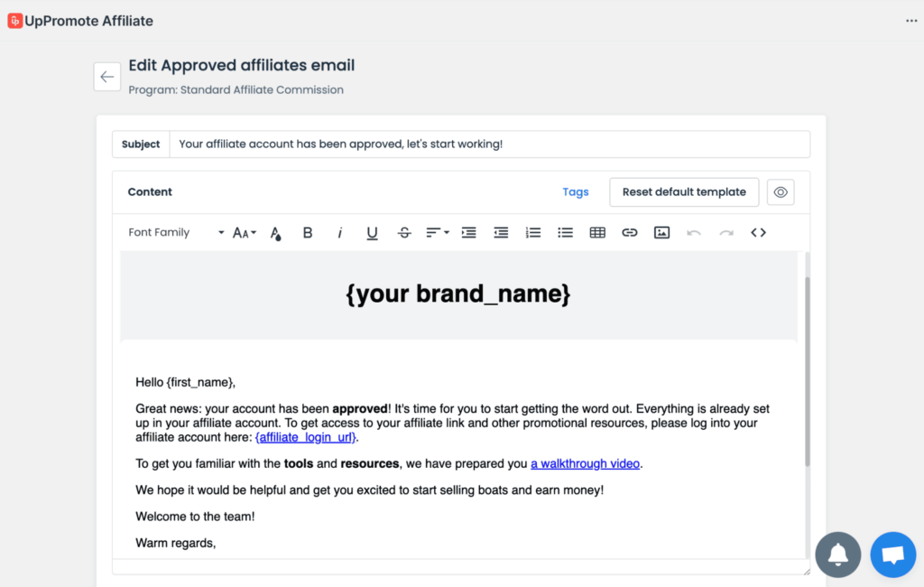Open the affiliate_login_url link in the email

(304, 436)
